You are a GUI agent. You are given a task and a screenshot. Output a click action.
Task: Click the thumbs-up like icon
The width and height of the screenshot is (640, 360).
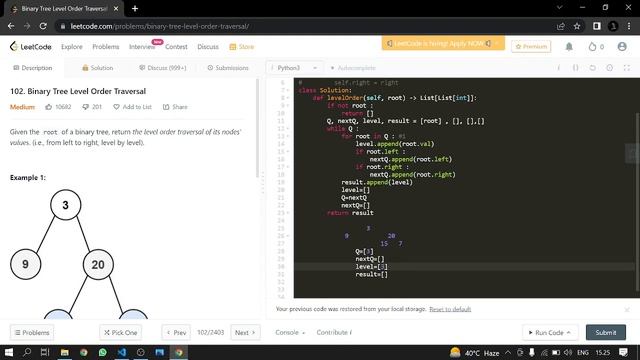(49, 107)
